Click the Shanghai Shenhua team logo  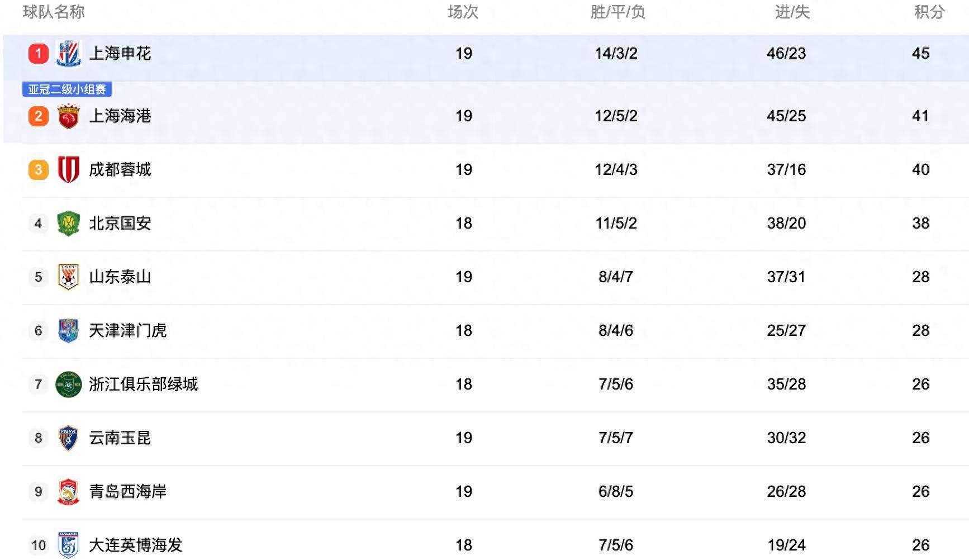pos(69,54)
